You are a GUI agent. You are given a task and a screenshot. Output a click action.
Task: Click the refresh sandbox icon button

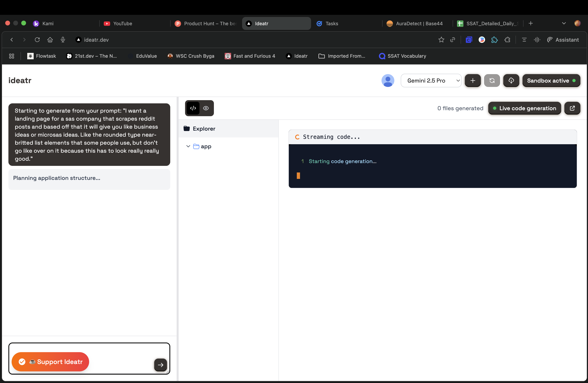pos(492,81)
